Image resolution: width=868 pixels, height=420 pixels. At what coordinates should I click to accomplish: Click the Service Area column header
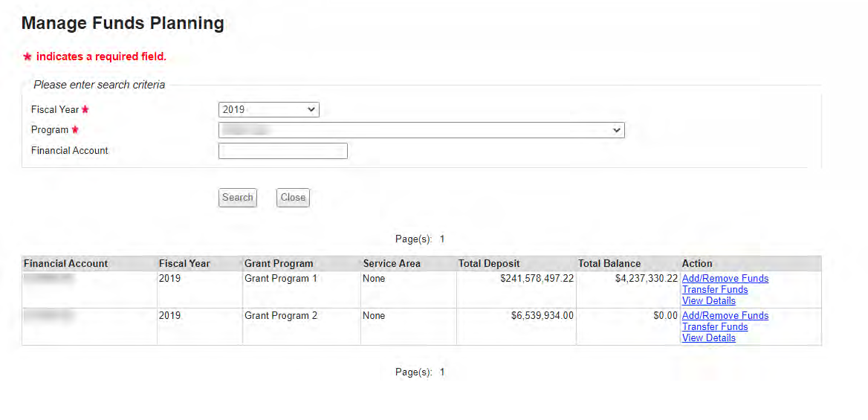[x=392, y=264]
